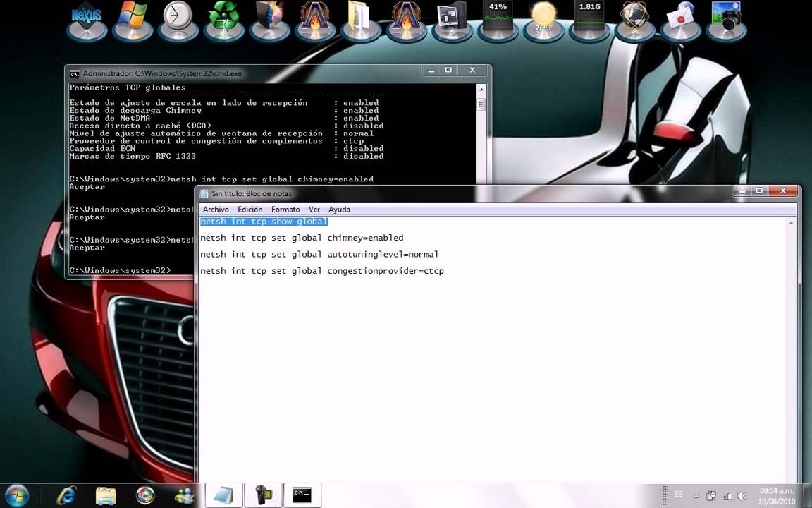The width and height of the screenshot is (812, 508).
Task: Click the cmd.exe window title text
Action: coord(162,73)
